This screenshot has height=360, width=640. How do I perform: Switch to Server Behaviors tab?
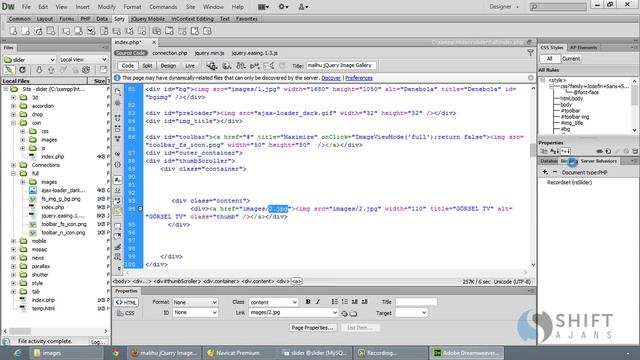point(598,161)
